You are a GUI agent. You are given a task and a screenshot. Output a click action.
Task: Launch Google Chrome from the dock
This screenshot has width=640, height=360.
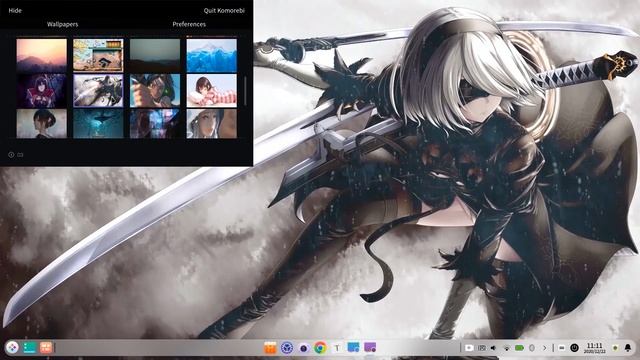[x=320, y=348]
